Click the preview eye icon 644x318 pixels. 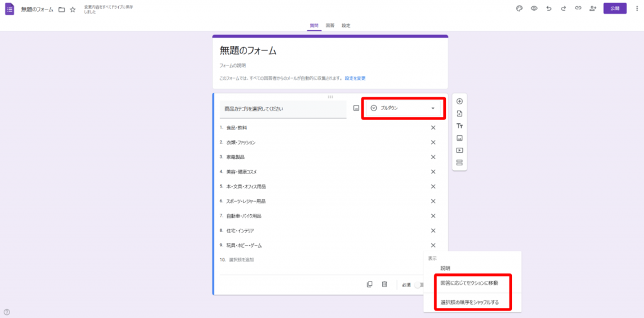pos(534,9)
